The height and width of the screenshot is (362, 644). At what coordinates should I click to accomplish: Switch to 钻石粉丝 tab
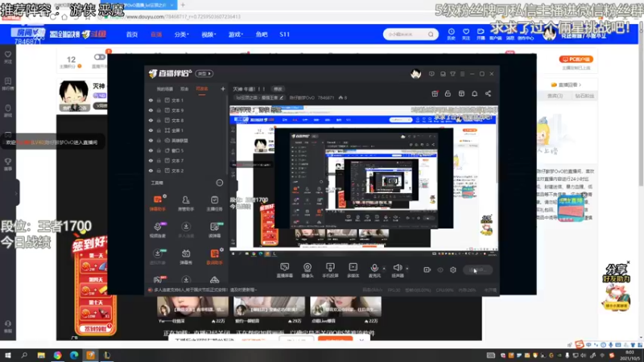point(584,96)
